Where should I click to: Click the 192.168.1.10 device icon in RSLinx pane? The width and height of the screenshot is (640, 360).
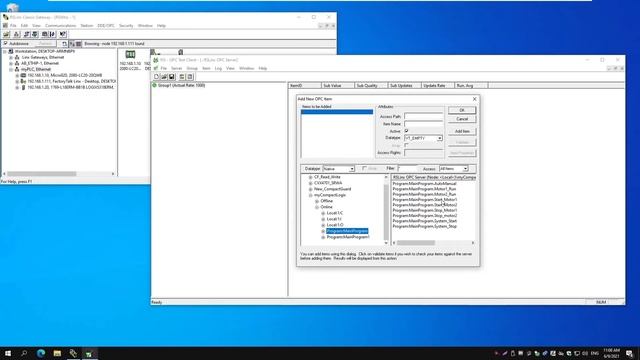click(130, 54)
